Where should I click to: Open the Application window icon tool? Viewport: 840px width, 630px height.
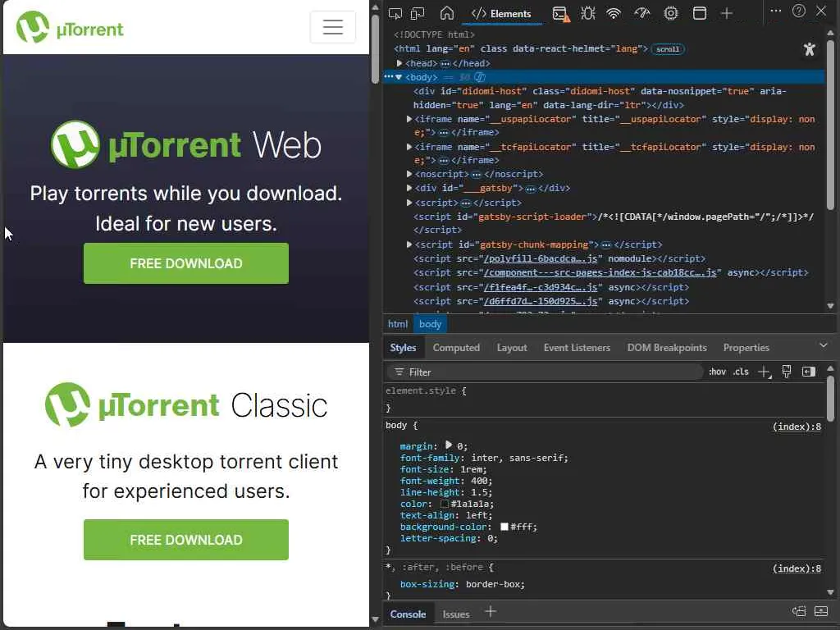pyautogui.click(x=699, y=13)
